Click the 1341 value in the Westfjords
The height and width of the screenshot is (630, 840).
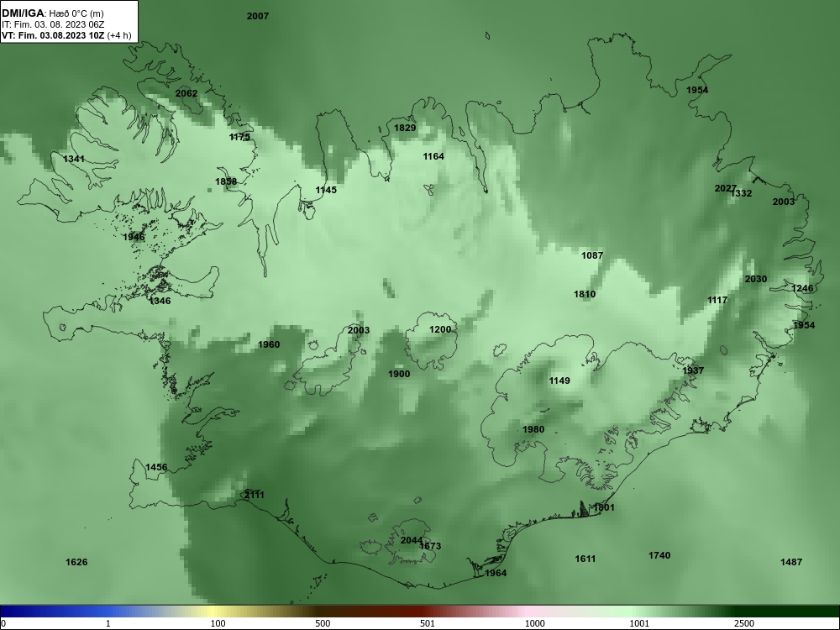[x=74, y=159]
